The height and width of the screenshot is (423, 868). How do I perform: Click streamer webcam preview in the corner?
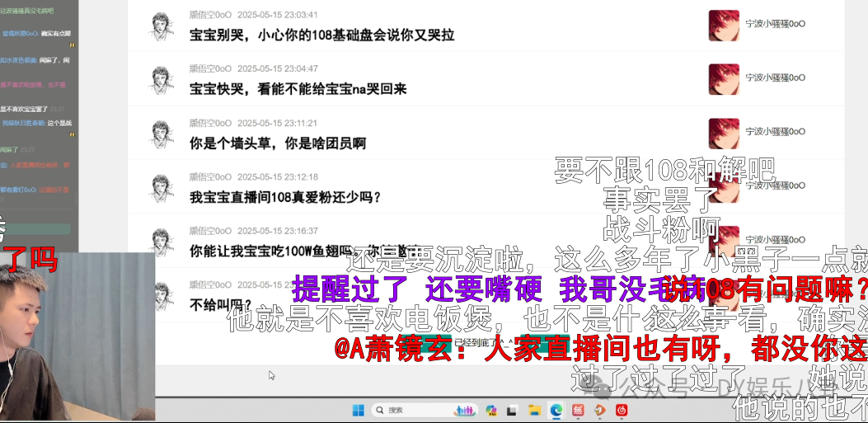point(77,336)
